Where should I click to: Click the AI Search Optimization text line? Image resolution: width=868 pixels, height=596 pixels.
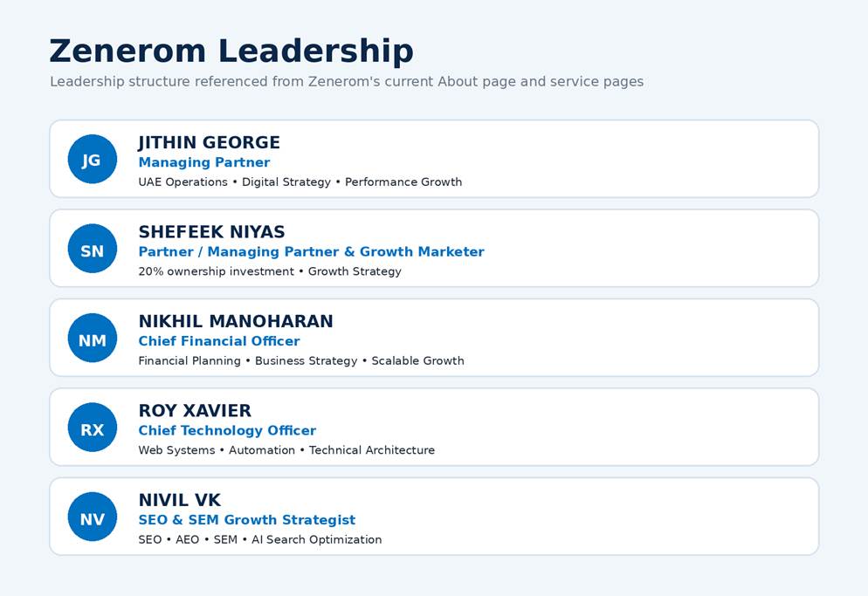(x=260, y=539)
